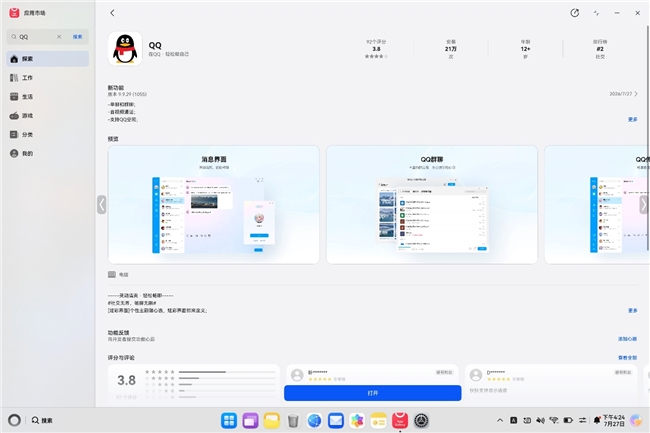Open the 工作 Work sidebar tab
The height and width of the screenshot is (433, 650).
tap(48, 77)
